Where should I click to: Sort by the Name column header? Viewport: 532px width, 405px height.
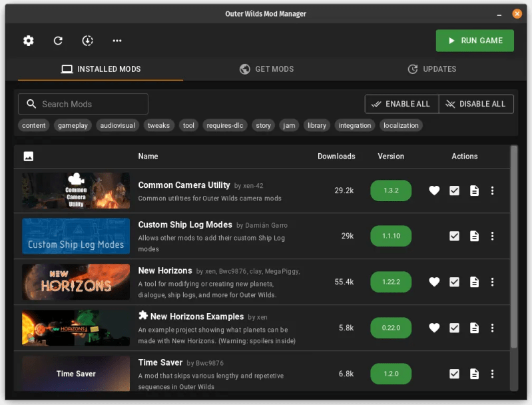tap(148, 157)
